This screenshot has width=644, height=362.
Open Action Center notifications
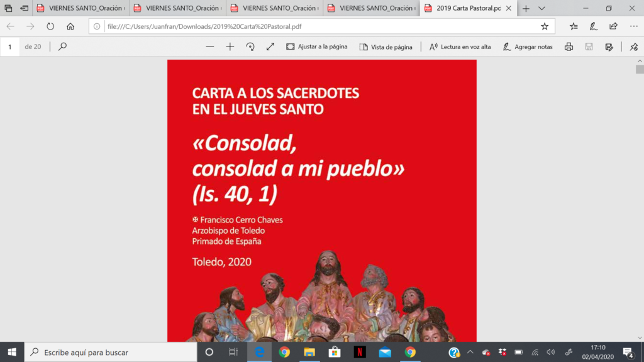pyautogui.click(x=628, y=352)
